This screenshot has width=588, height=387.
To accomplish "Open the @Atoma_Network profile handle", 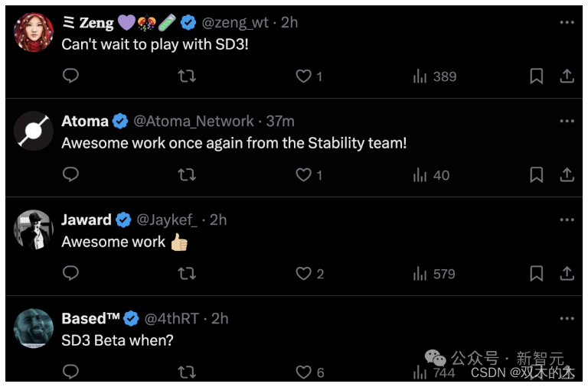I will click(193, 121).
